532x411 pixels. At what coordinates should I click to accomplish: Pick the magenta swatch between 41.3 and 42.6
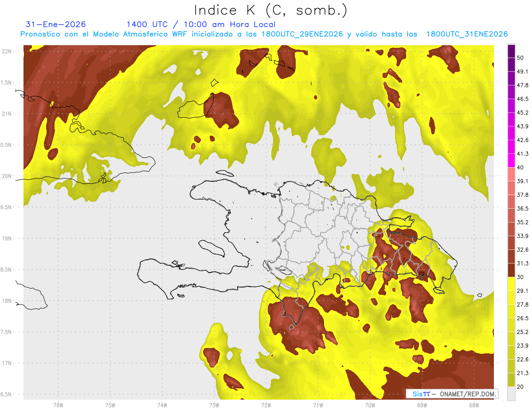click(x=511, y=147)
